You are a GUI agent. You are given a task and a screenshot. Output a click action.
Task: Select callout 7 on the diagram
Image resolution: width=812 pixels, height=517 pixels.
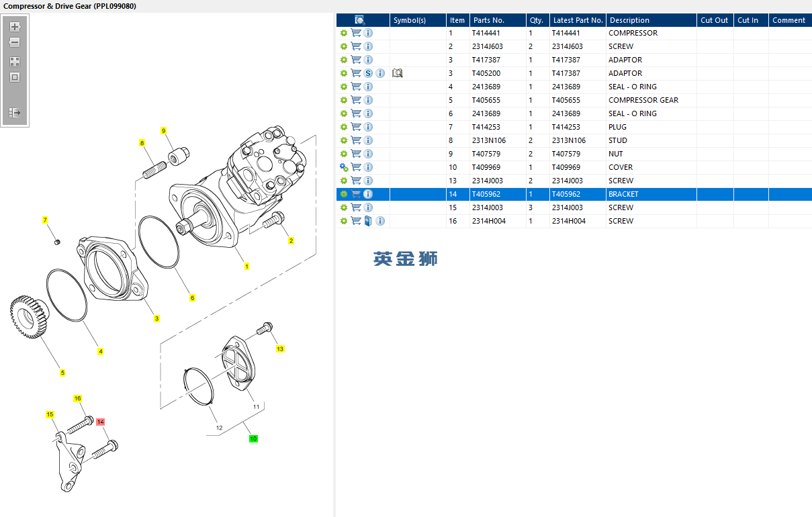click(45, 220)
